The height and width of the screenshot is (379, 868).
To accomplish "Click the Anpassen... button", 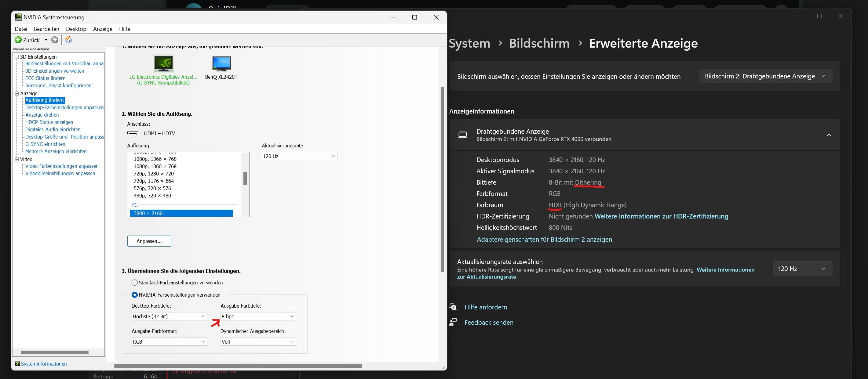I will (x=149, y=241).
